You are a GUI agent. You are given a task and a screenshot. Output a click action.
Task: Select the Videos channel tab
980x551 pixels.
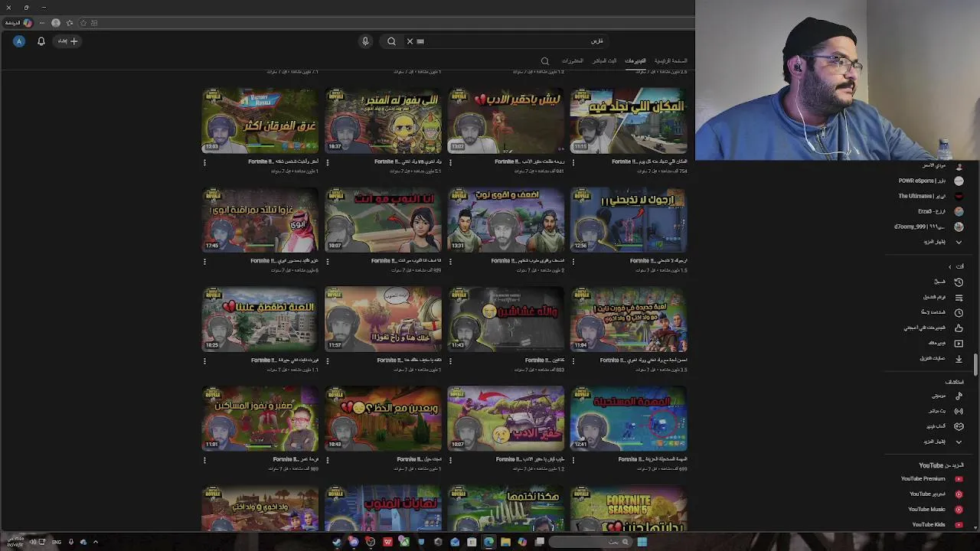(x=635, y=60)
